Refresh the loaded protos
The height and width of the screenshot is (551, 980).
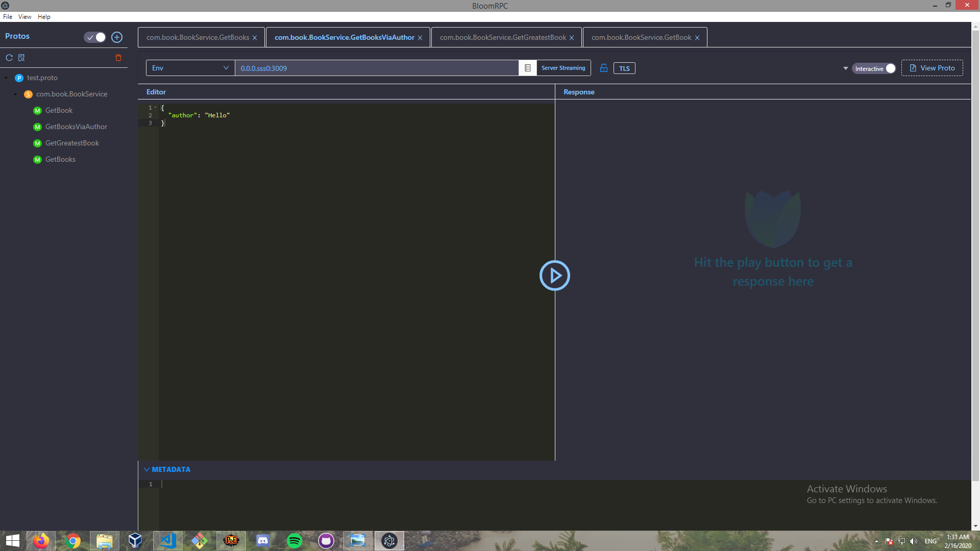(x=9, y=58)
